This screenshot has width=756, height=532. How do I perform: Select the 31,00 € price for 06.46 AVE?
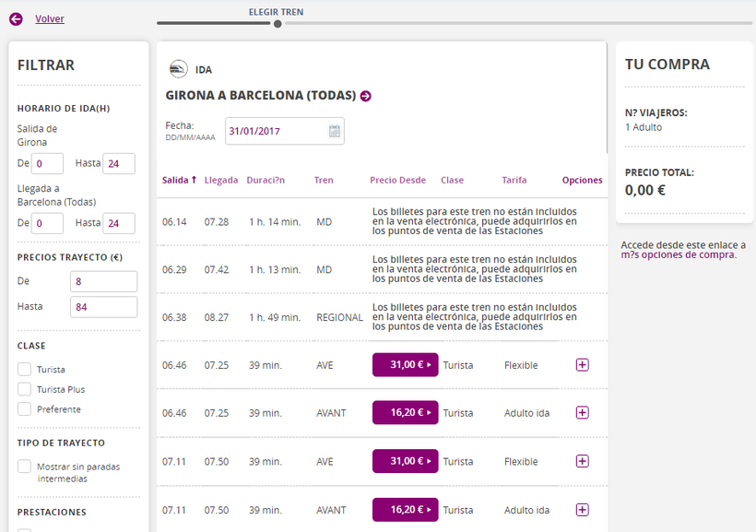[x=405, y=365]
